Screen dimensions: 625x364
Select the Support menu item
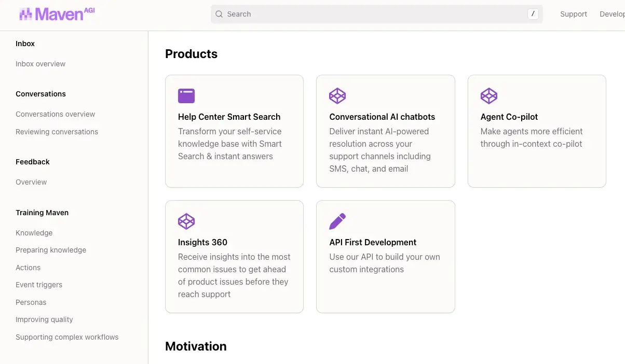click(574, 14)
